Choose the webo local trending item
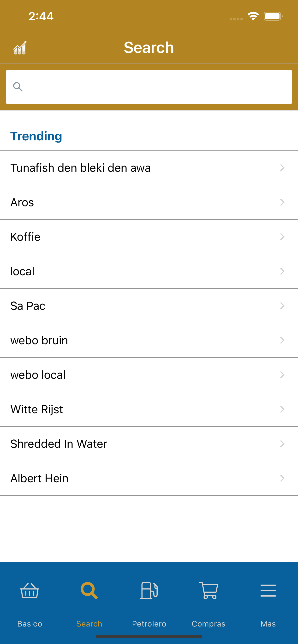Viewport: 298px width, 644px height. [x=149, y=375]
